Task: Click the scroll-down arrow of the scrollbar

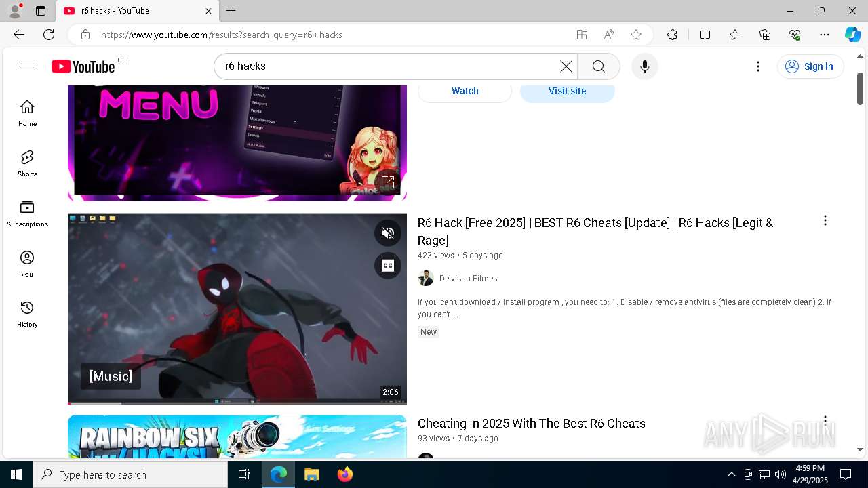Action: tap(860, 449)
